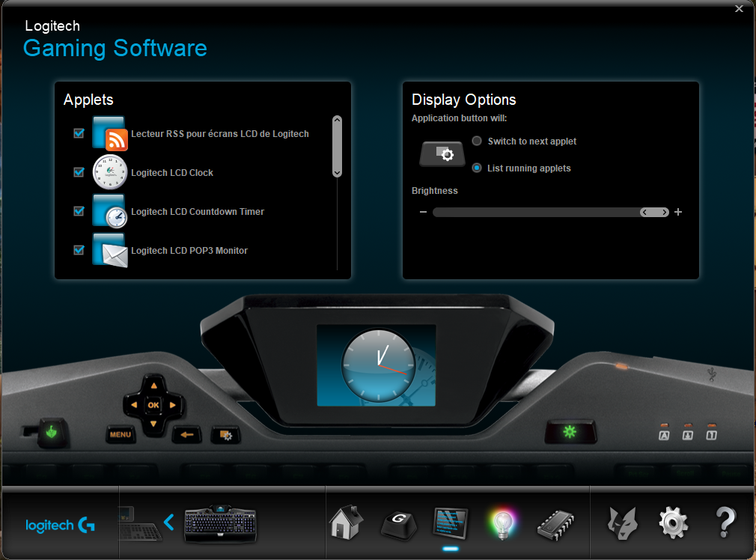Click the logitech G logo
Viewport: 756px width, 560px height.
[x=60, y=525]
